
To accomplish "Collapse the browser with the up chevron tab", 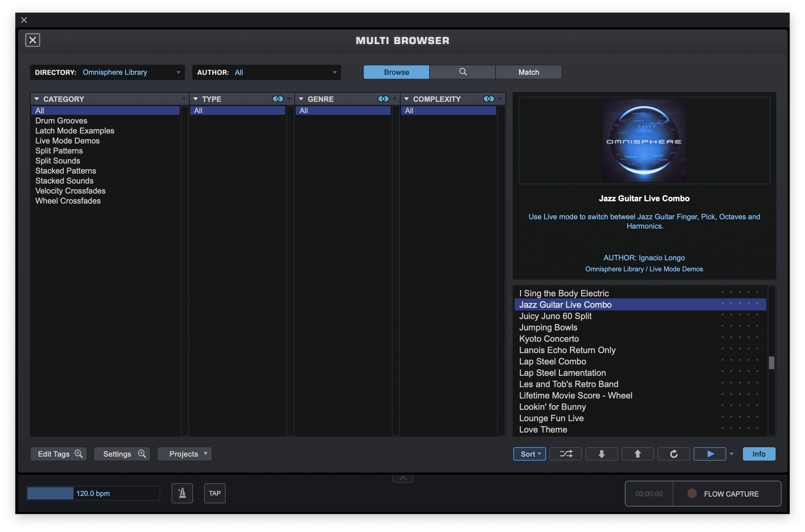I will pyautogui.click(x=403, y=478).
